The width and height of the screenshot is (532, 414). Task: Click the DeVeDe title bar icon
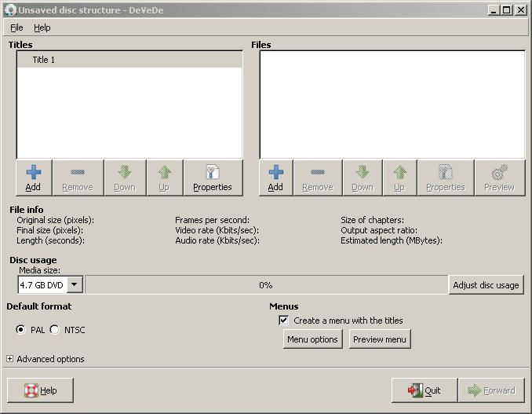(11, 10)
